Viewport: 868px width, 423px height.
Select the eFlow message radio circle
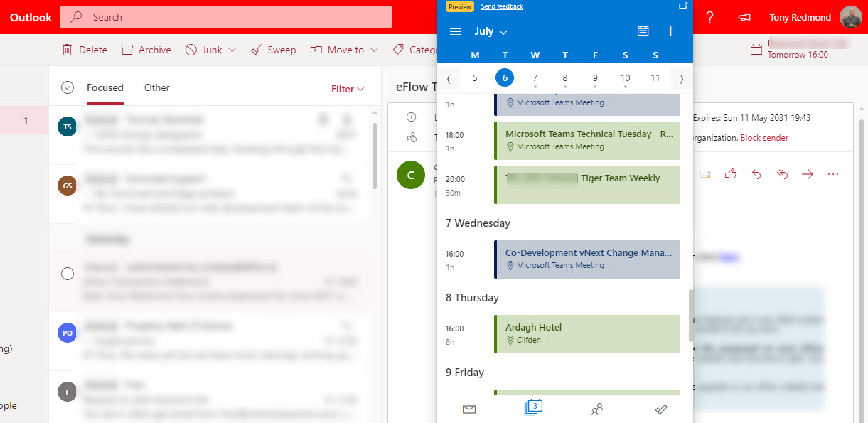(x=68, y=274)
